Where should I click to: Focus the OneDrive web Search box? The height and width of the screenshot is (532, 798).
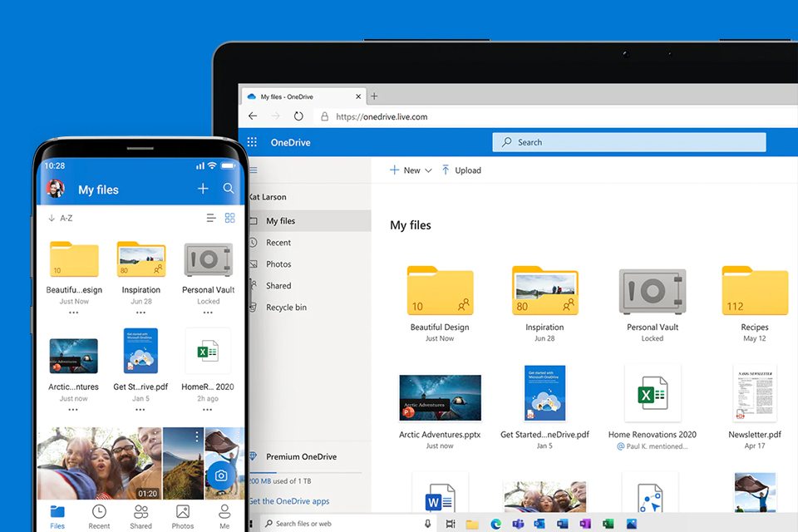click(629, 142)
